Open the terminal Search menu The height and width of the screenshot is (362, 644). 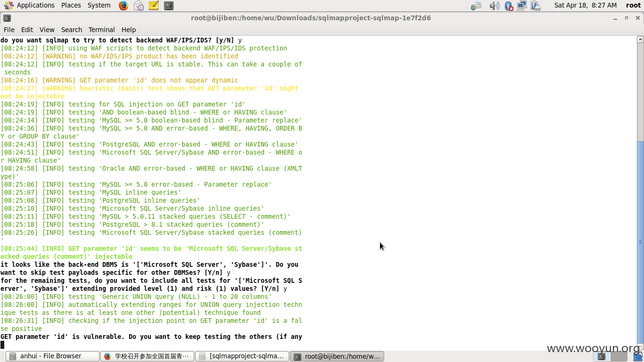pyautogui.click(x=72, y=29)
